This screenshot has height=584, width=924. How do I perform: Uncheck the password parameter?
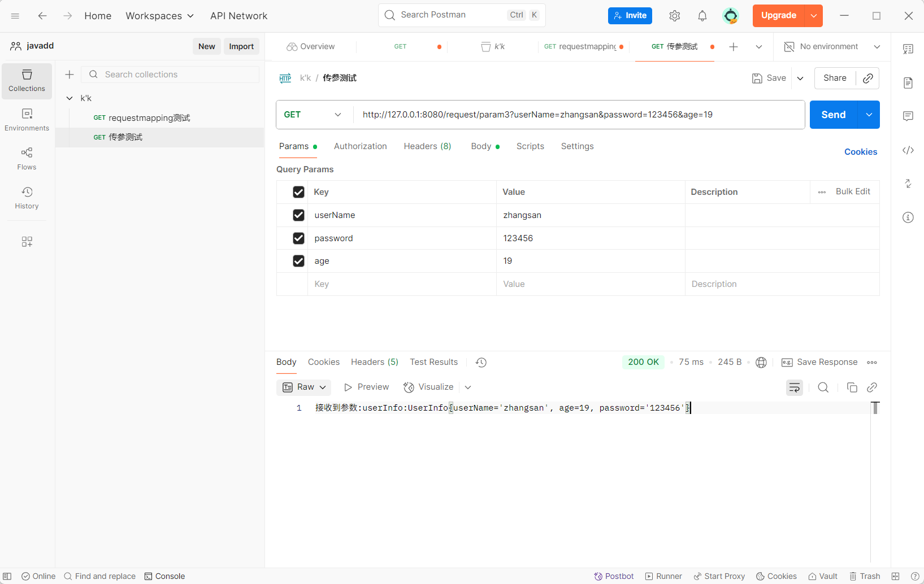click(298, 238)
